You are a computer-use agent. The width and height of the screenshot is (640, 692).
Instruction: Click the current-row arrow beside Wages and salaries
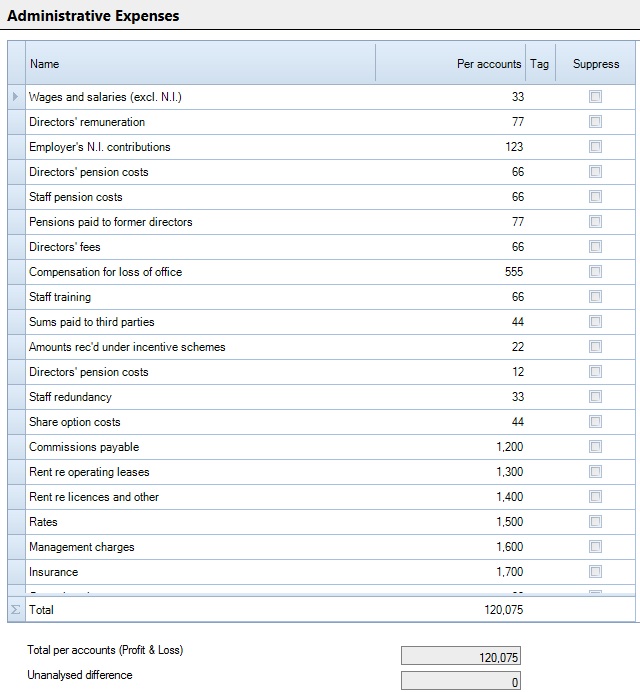(x=16, y=97)
